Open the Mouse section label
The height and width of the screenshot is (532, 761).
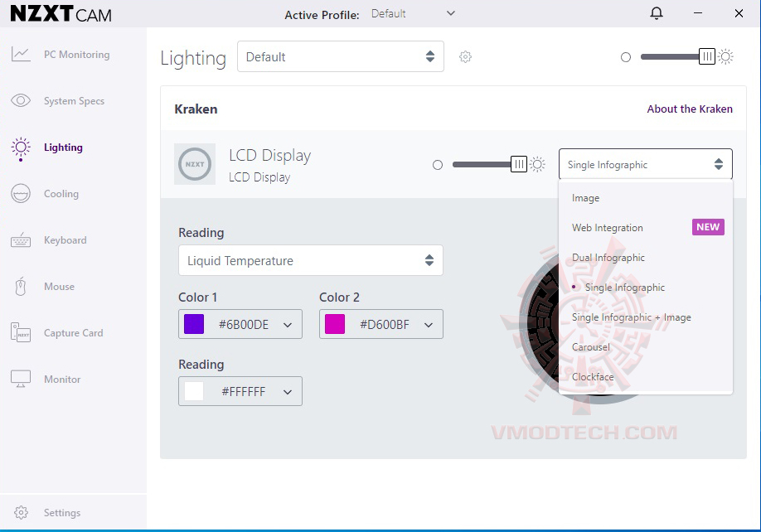pos(59,286)
